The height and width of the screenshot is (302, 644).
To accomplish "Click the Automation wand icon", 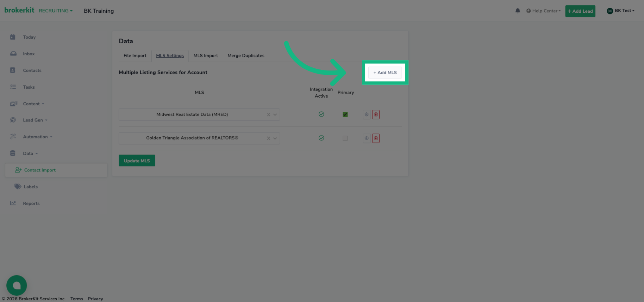I will [13, 136].
